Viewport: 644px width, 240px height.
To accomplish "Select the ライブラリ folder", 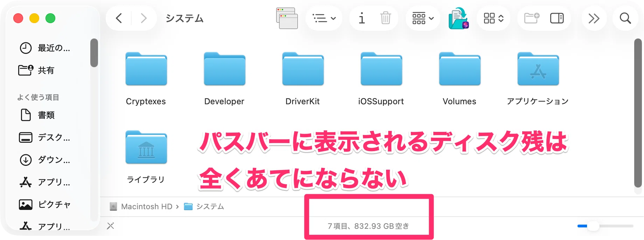I will 146,147.
